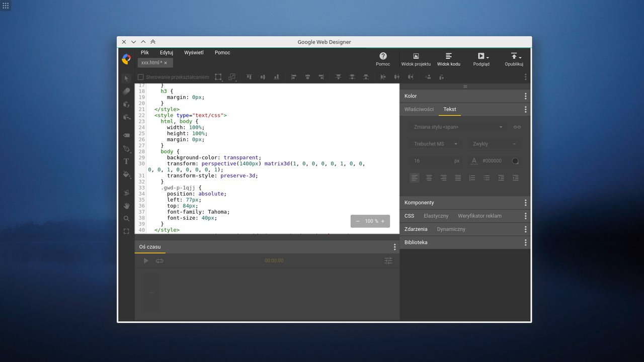Switch to Widok projektu design view
This screenshot has width=644, height=362.
[416, 59]
